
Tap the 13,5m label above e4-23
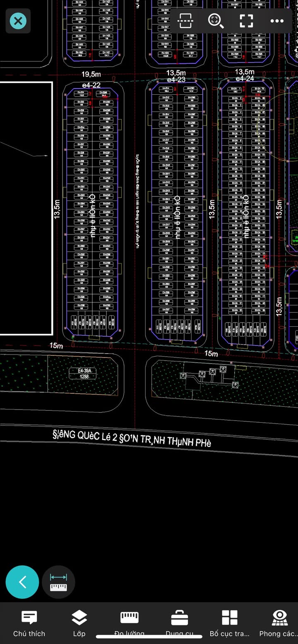click(176, 73)
